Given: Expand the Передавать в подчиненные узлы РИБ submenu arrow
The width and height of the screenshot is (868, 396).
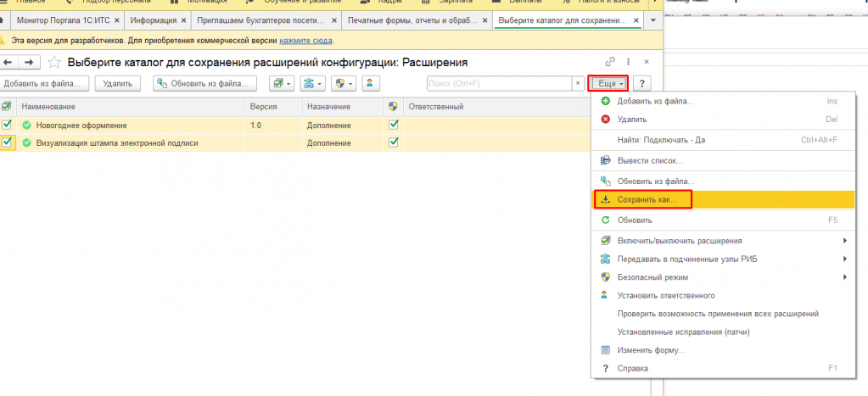Looking at the screenshot, I should [845, 259].
